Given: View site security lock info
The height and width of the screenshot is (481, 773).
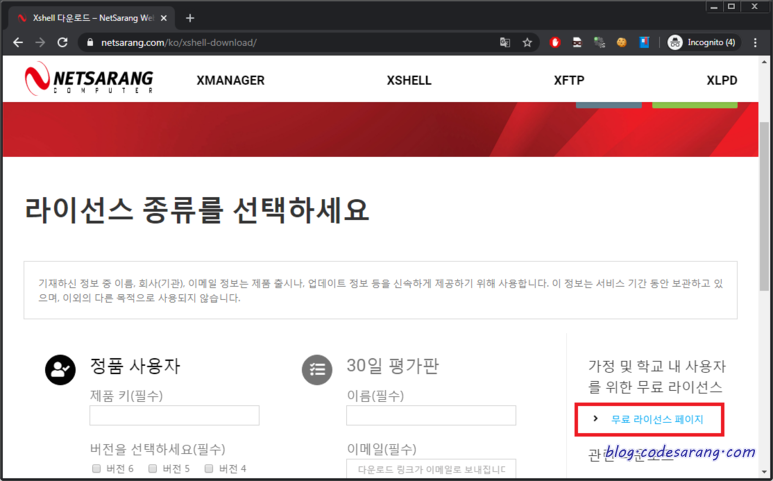Looking at the screenshot, I should click(90, 42).
